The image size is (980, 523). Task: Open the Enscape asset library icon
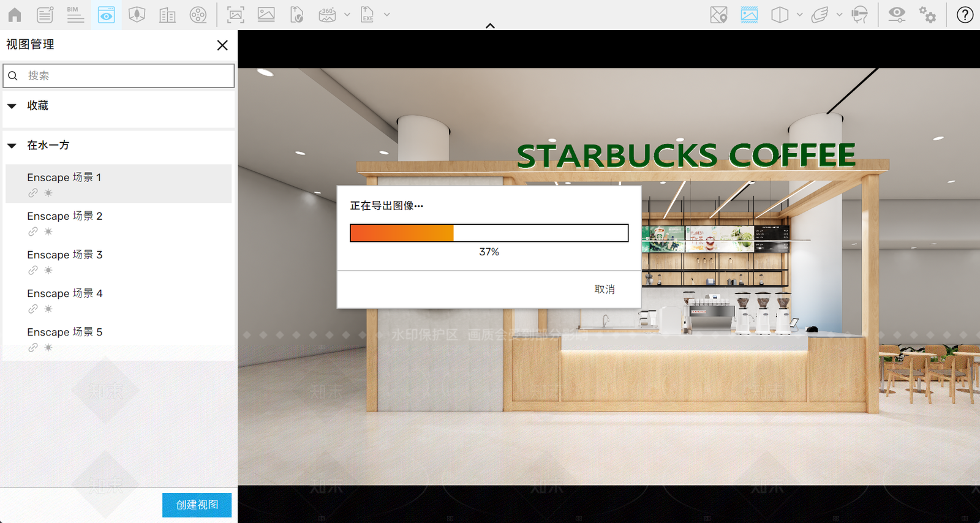tap(137, 15)
